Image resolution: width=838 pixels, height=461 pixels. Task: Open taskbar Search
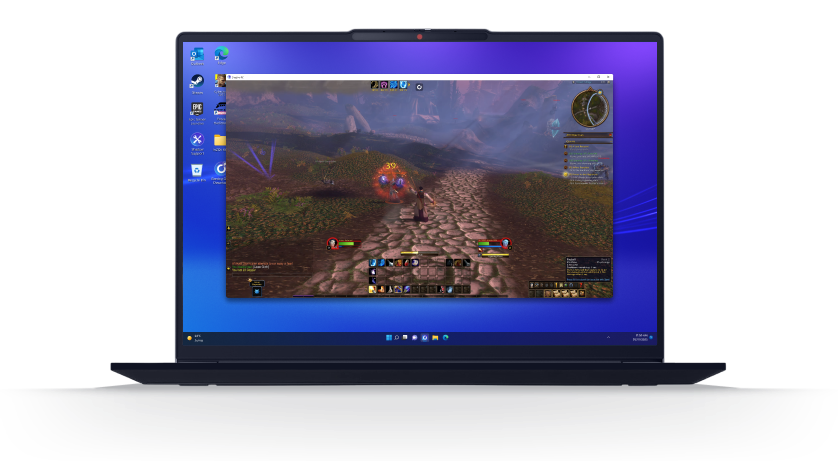click(x=397, y=338)
